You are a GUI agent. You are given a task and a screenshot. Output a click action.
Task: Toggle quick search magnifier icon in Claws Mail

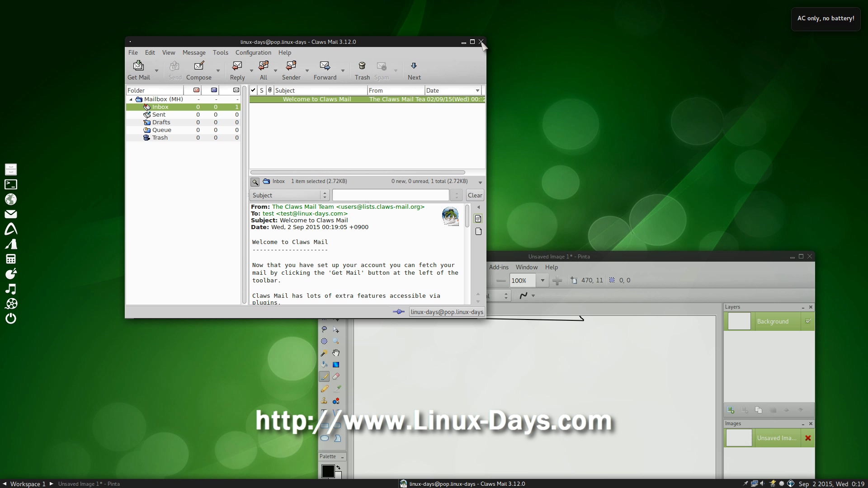pyautogui.click(x=255, y=182)
